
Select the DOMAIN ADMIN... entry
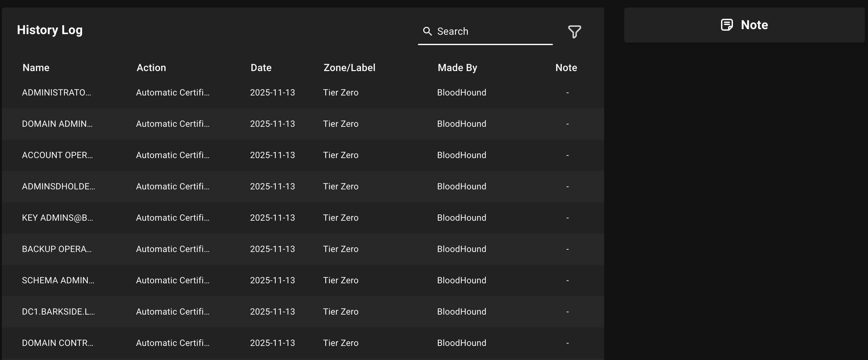[x=58, y=124]
